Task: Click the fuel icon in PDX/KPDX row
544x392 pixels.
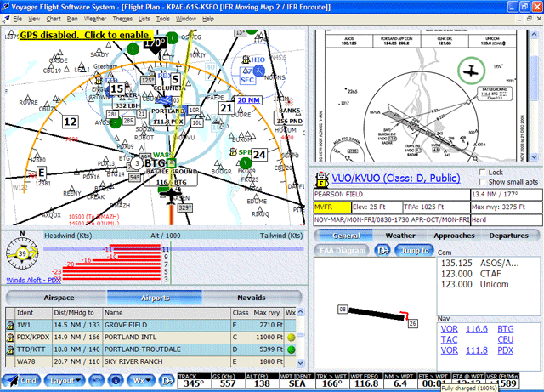Action: tap(10, 338)
